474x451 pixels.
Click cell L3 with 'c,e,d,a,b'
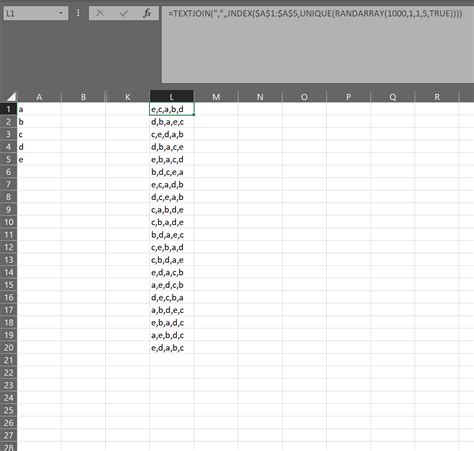click(171, 134)
